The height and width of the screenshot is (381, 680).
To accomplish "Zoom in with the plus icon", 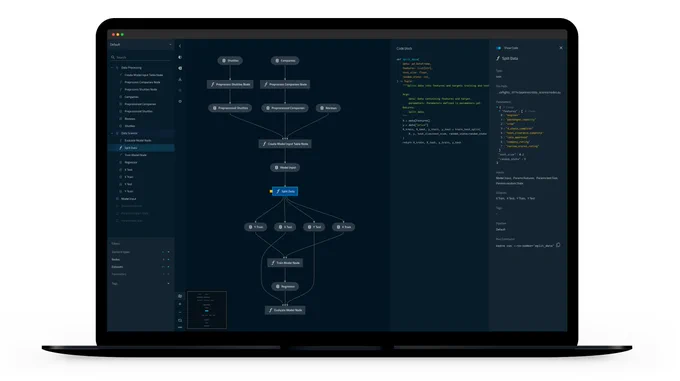I will click(x=180, y=304).
